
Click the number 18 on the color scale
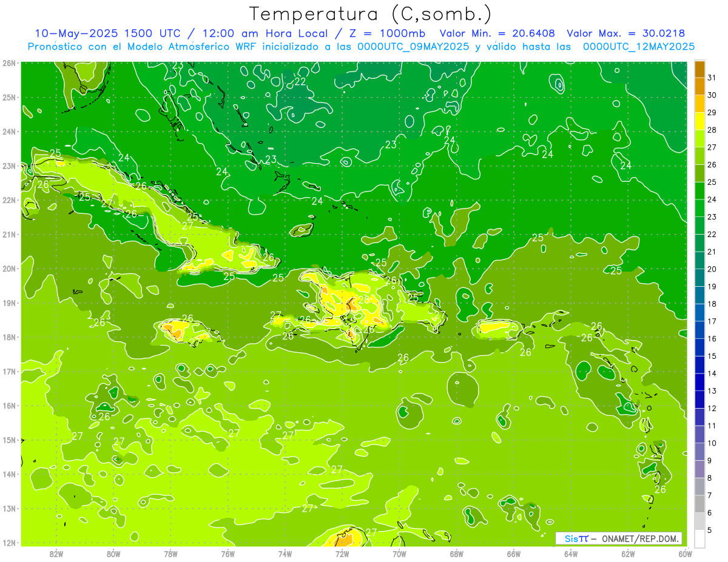point(712,304)
